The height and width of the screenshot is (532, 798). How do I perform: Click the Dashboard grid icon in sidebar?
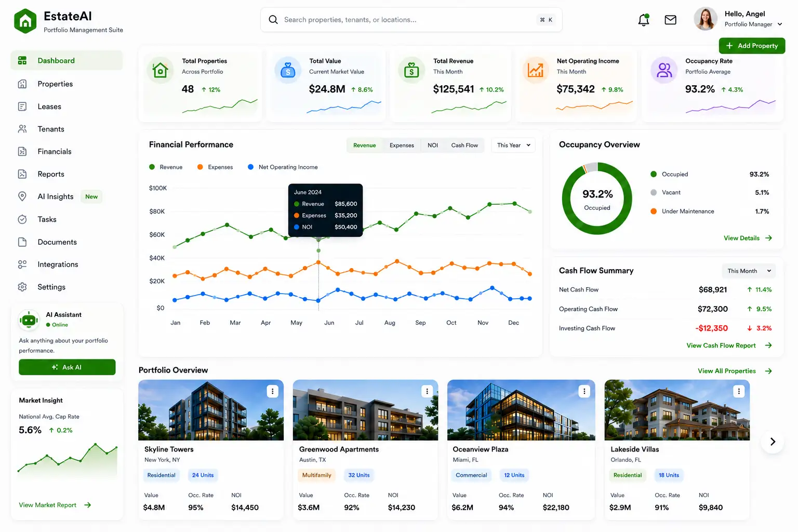pyautogui.click(x=22, y=60)
